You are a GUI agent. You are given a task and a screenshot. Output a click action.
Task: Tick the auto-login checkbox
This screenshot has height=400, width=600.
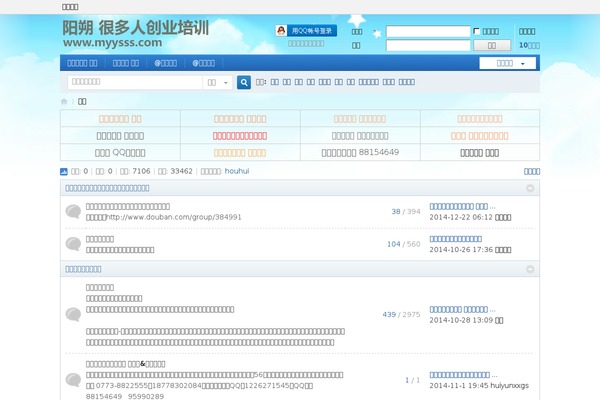tap(476, 31)
